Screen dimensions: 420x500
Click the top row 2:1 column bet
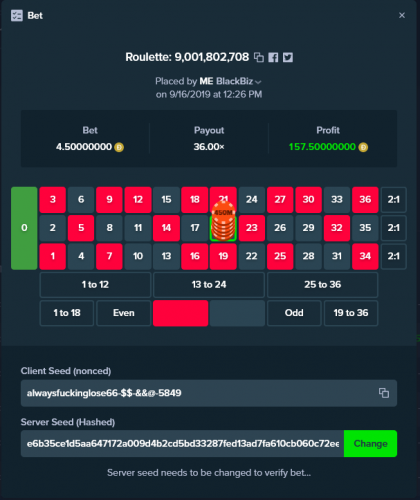tap(393, 200)
